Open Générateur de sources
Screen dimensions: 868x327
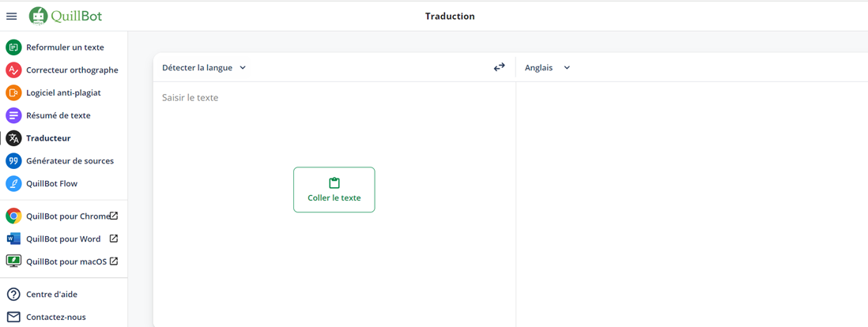(x=64, y=161)
